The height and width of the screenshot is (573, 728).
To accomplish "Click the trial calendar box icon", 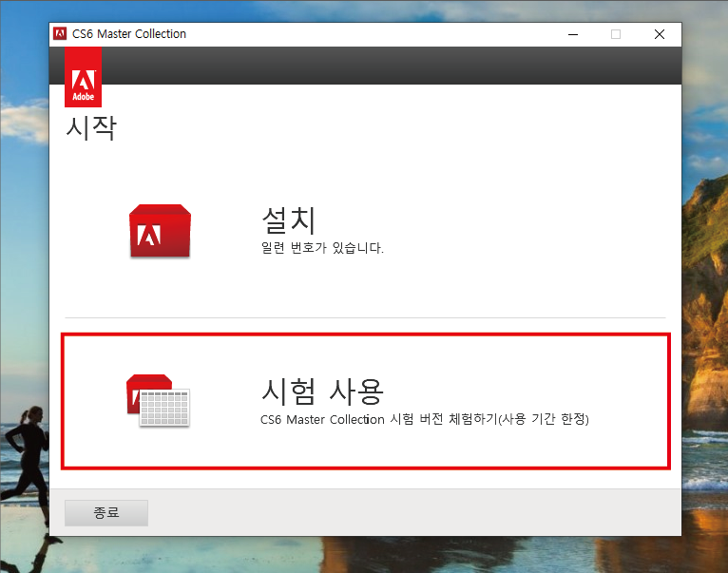I will (x=159, y=400).
